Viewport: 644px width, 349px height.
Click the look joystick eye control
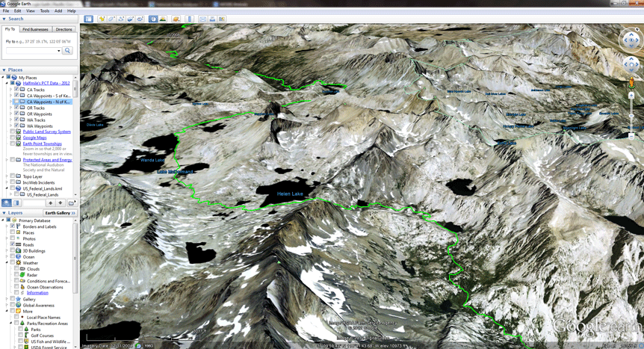click(x=631, y=40)
